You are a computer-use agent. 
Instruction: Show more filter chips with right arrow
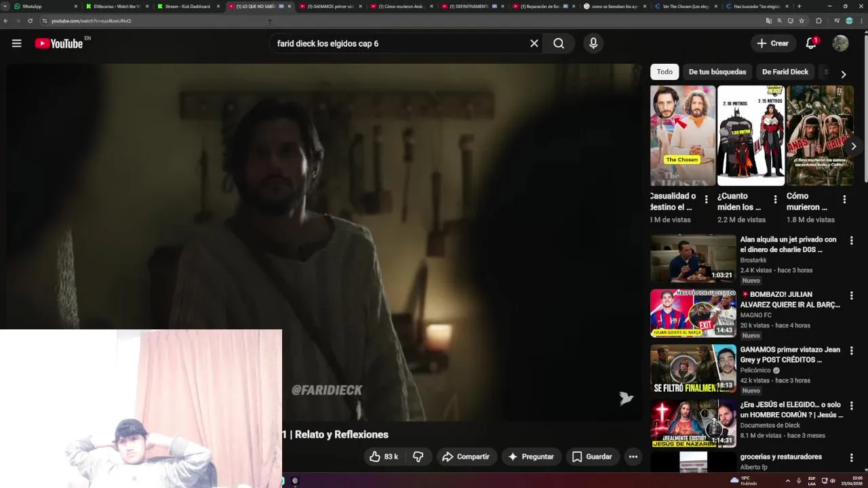tap(843, 74)
